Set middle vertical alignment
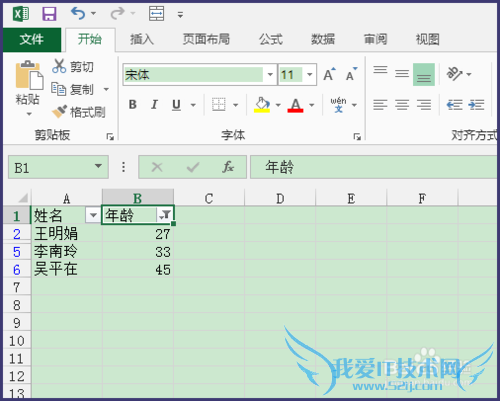Screen dimensions: 500x401 [402, 74]
